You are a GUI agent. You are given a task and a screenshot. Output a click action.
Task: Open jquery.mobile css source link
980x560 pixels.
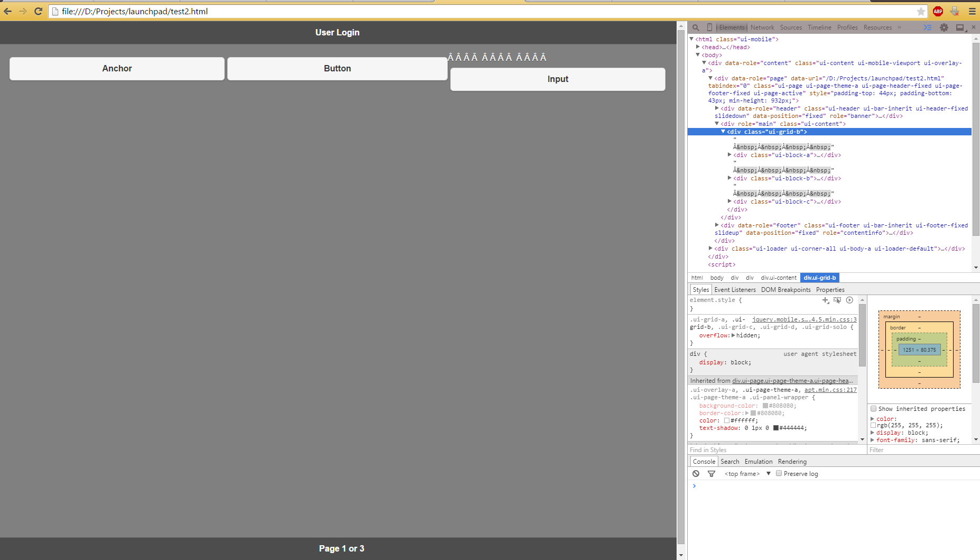coord(804,319)
